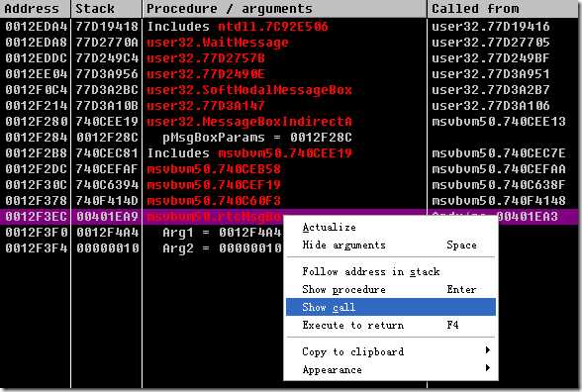Click stack value 740CEE19
Image resolution: width=582 pixels, height=392 pixels.
pos(107,122)
